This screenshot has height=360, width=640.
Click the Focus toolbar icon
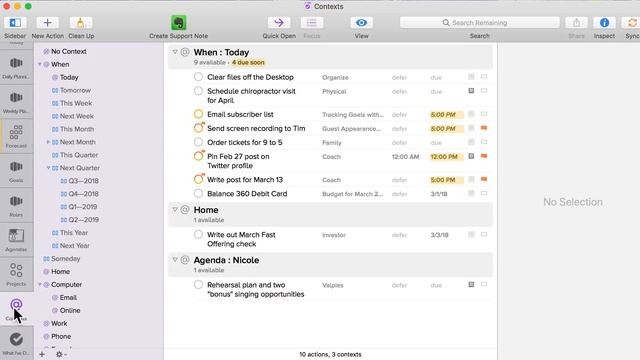pyautogui.click(x=312, y=23)
